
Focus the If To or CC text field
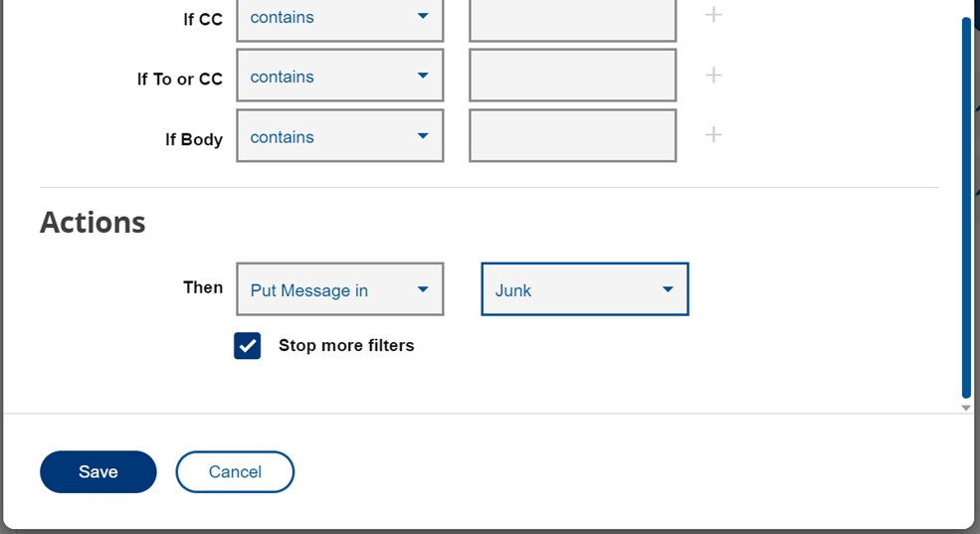tap(572, 77)
